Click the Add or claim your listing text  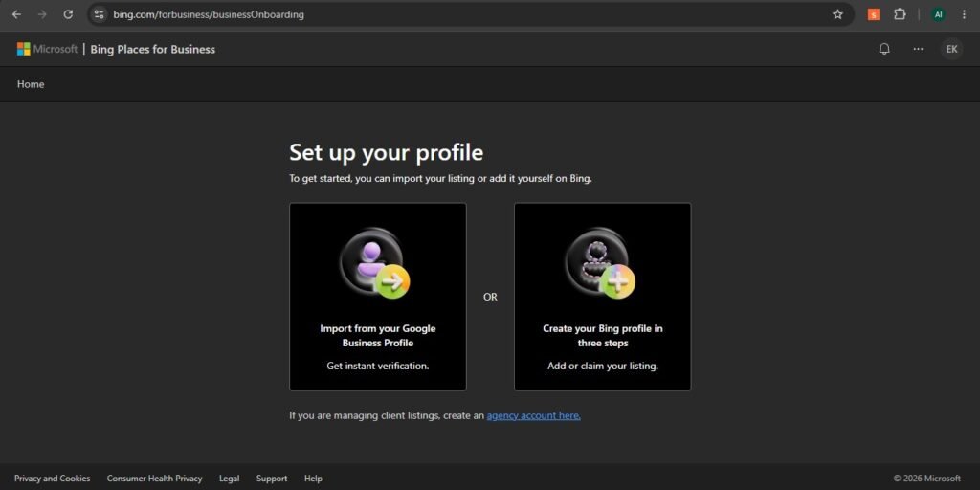tap(603, 367)
